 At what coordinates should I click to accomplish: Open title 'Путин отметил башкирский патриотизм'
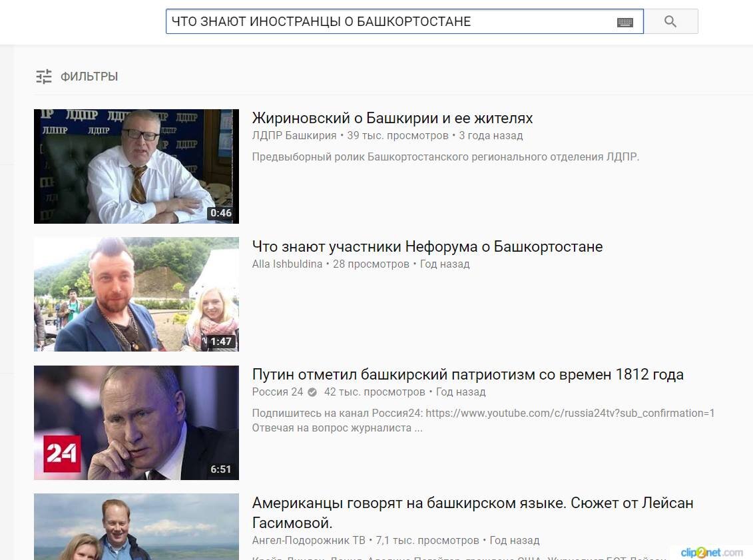468,374
